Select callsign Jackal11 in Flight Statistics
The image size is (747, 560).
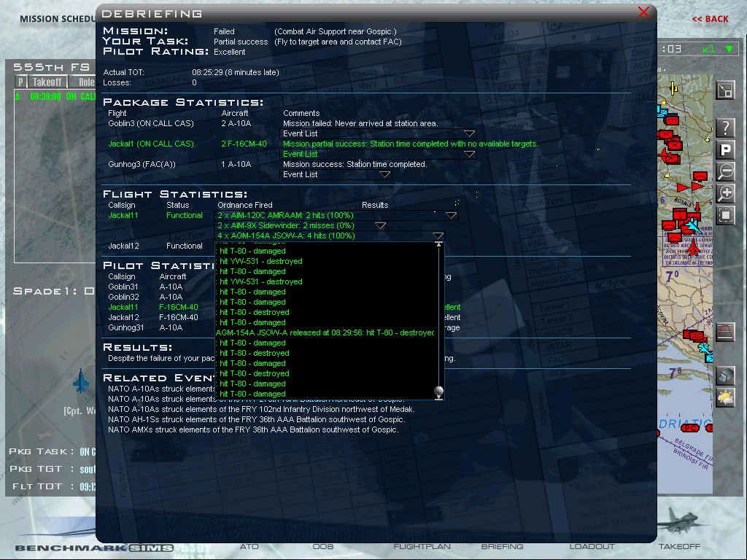click(x=123, y=216)
